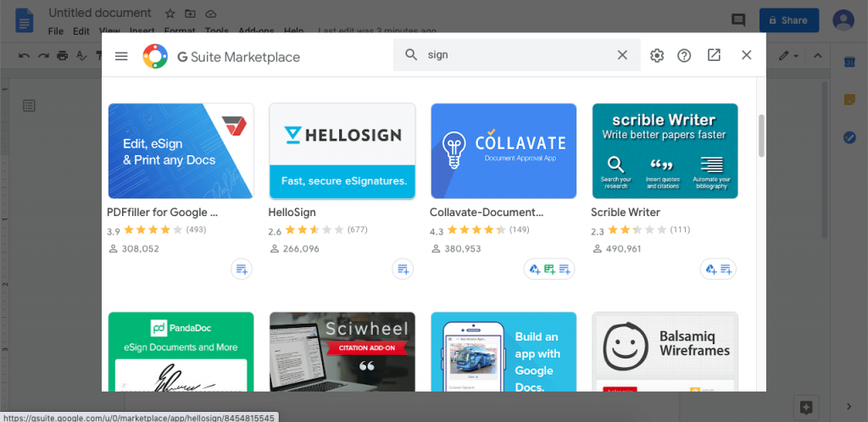Open the Balsamiq Wireframes card

(665, 352)
